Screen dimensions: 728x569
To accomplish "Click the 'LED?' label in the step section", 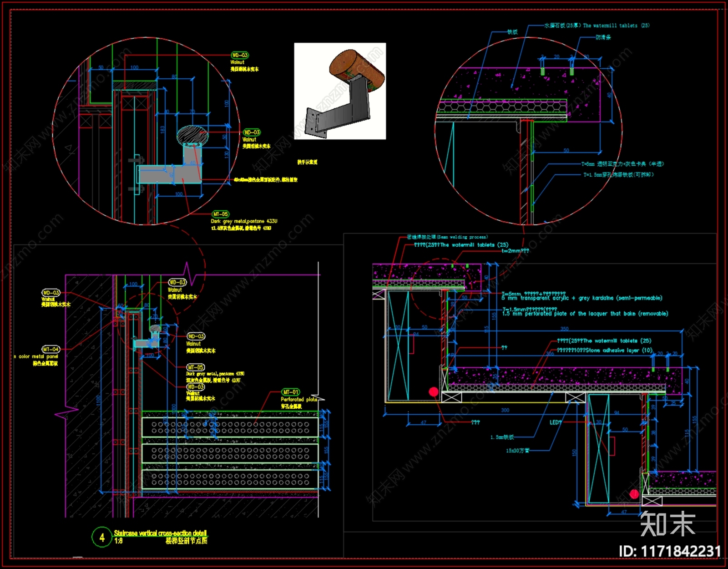I will point(556,422).
